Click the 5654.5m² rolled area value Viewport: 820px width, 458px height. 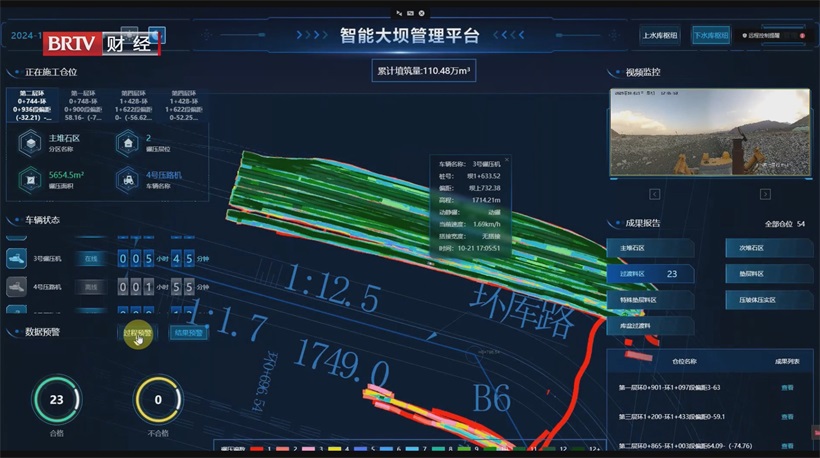(66, 175)
